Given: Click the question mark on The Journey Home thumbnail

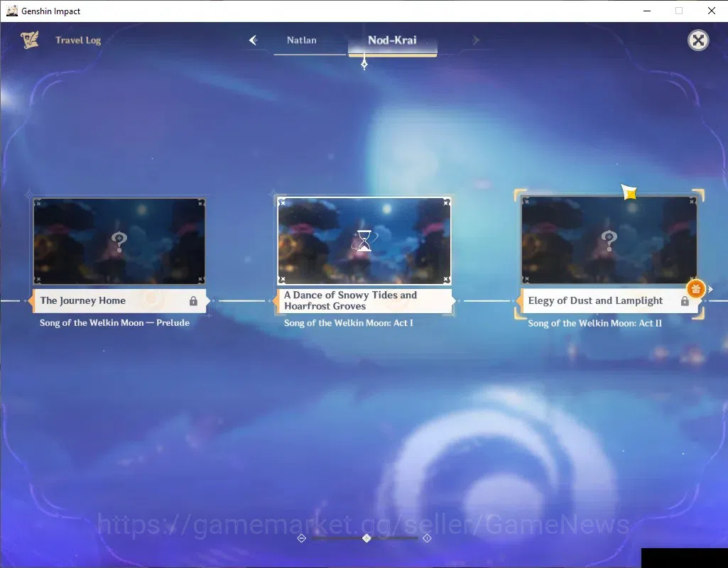Looking at the screenshot, I should 119,241.
